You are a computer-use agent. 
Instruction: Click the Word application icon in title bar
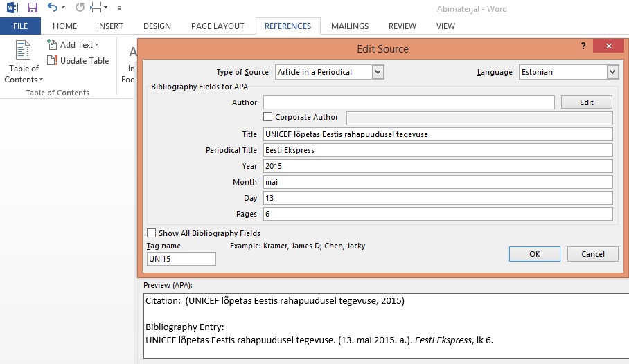click(x=12, y=7)
